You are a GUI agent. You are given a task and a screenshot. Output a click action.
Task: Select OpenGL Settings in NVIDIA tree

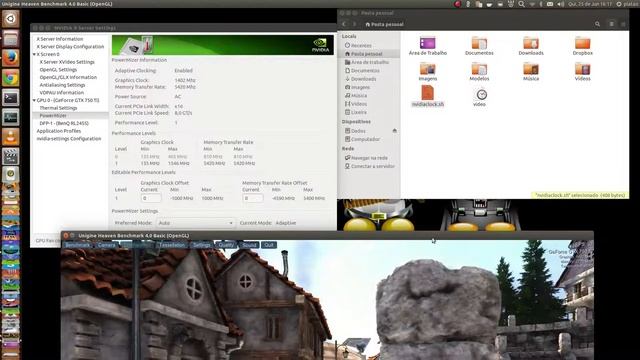tap(58, 70)
